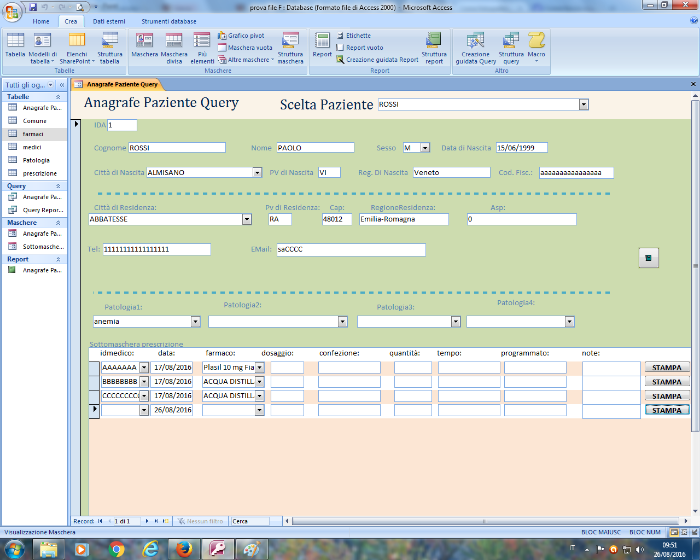The image size is (700, 560).
Task: Open the idmedico dropdown for AAAAAAA row
Action: pos(144,368)
